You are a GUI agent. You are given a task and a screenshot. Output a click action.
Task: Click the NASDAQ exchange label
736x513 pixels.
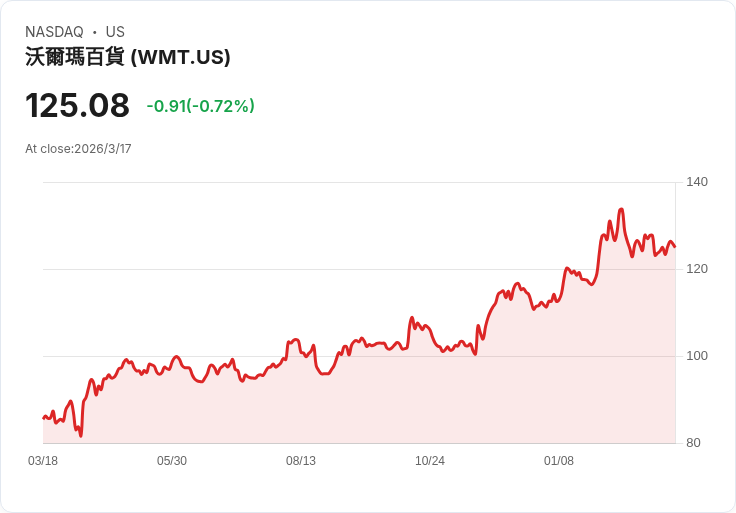54,32
